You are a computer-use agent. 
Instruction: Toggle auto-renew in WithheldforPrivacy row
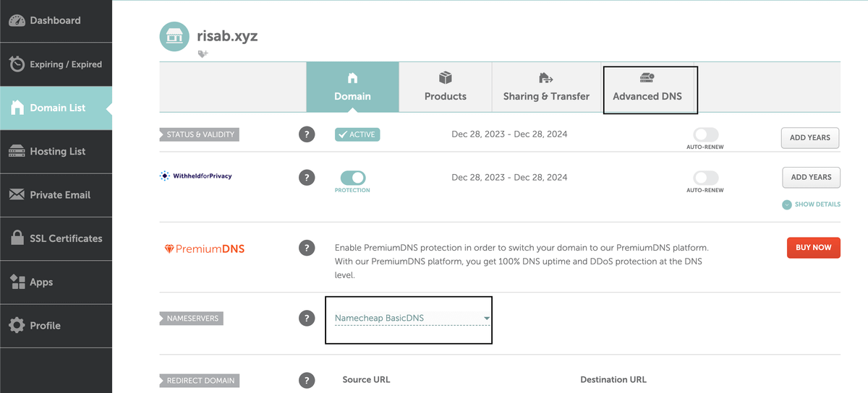[706, 177]
